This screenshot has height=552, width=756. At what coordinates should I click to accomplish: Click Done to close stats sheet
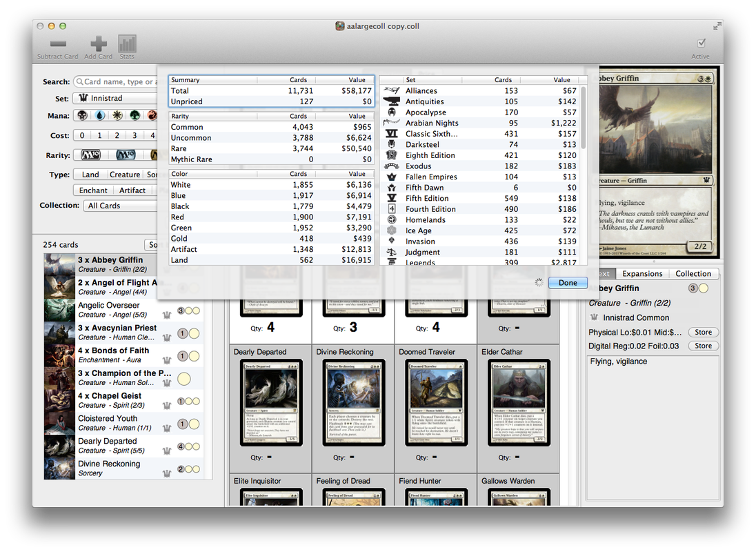pyautogui.click(x=568, y=283)
